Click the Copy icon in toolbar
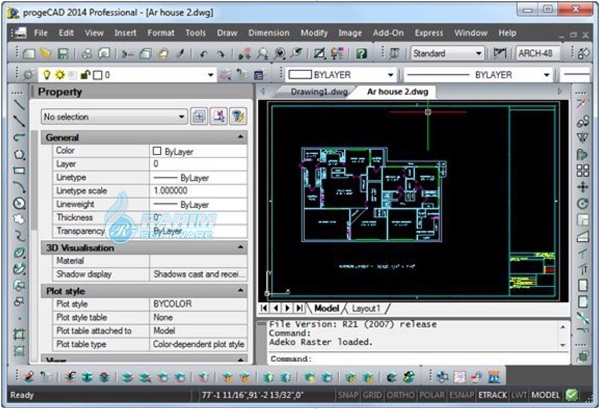Image resolution: width=600 pixels, height=409 pixels. coord(145,54)
